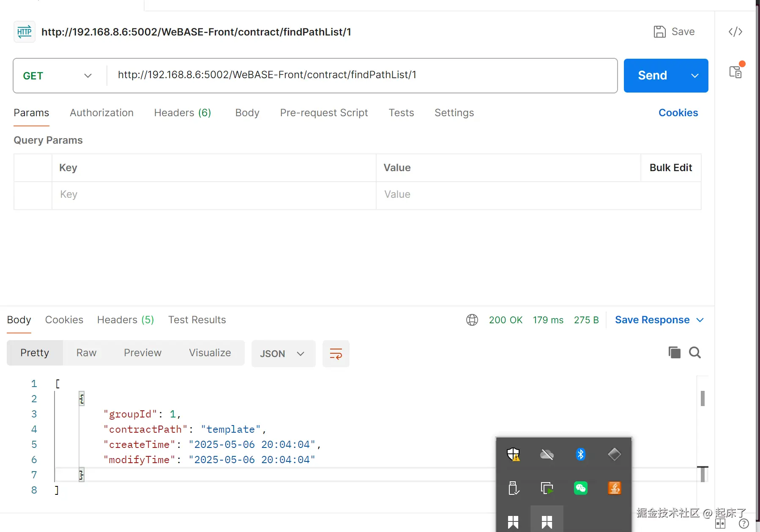Expand the Save Response chevron
This screenshot has height=532, width=760.
(700, 320)
